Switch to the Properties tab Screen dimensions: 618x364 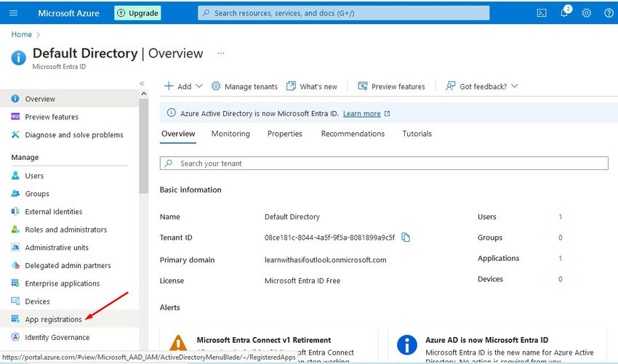(285, 134)
